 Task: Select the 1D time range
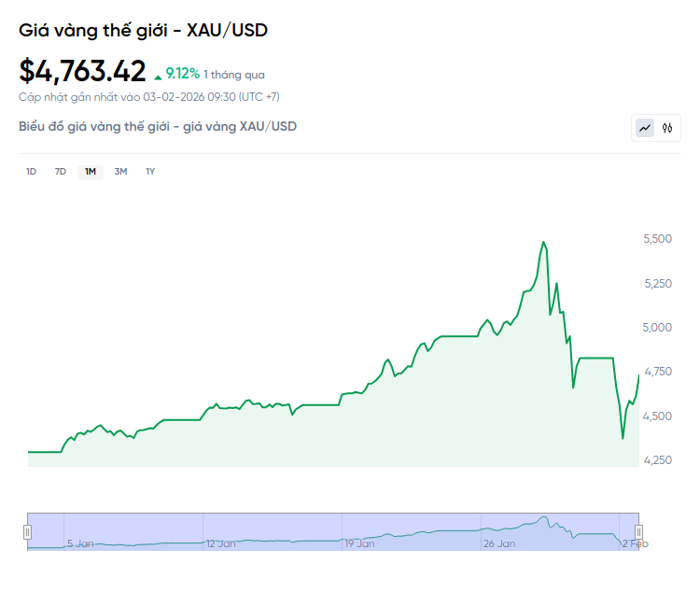31,171
